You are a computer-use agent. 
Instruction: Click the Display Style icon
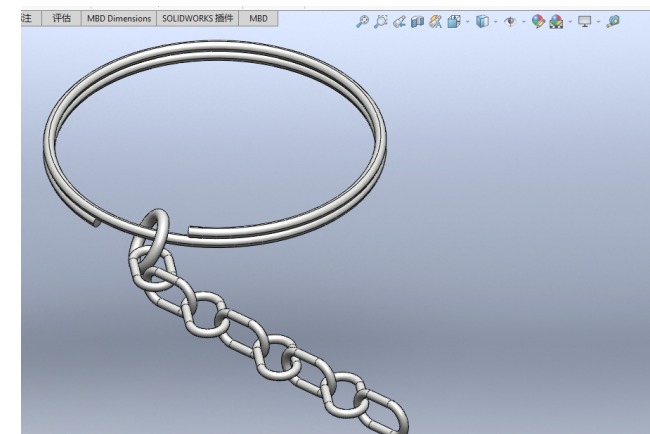(482, 21)
